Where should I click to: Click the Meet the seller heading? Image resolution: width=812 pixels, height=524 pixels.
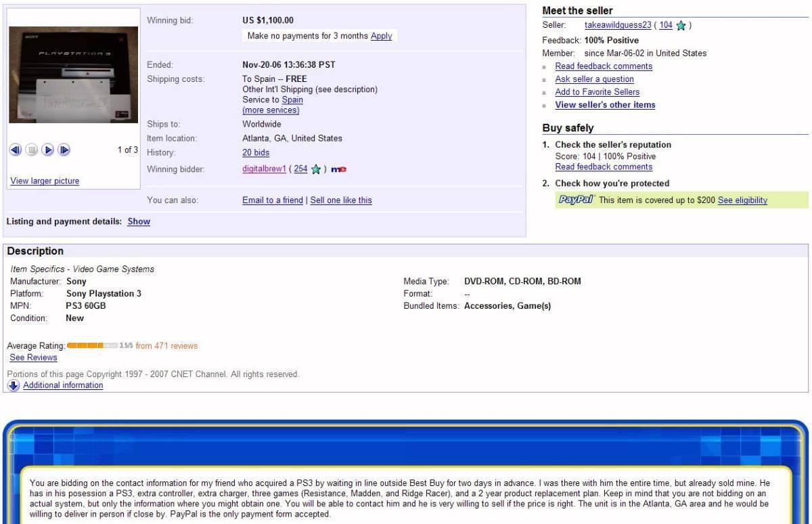point(577,11)
